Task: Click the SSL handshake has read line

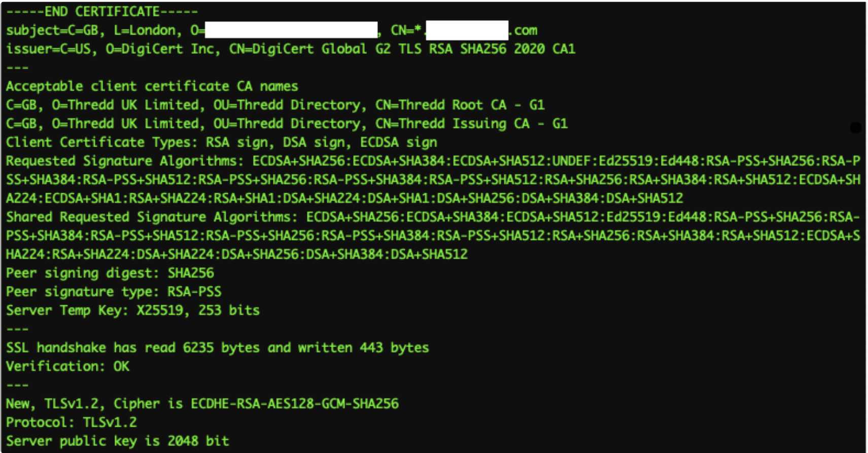Action: coord(218,348)
